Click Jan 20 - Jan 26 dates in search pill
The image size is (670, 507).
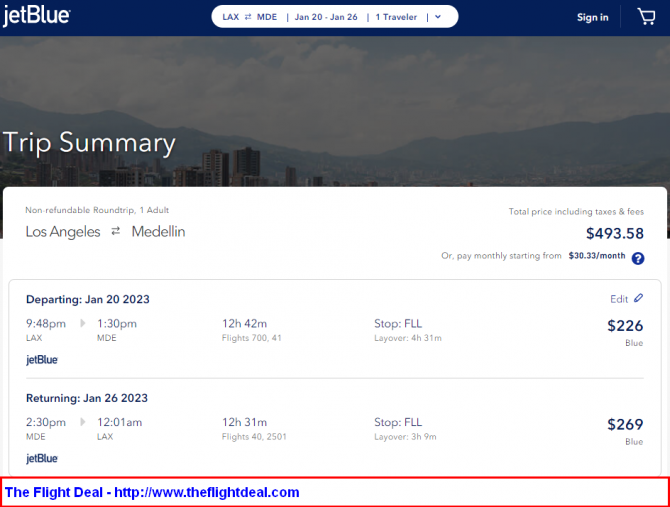[326, 17]
